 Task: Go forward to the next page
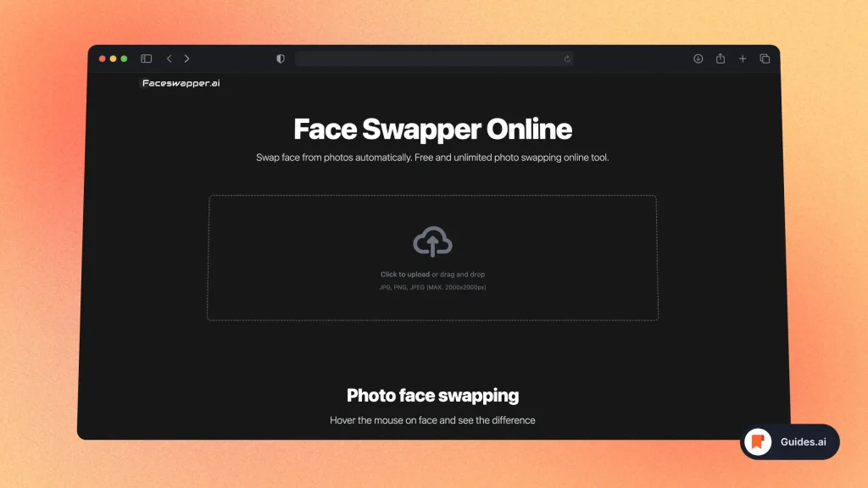[187, 58]
